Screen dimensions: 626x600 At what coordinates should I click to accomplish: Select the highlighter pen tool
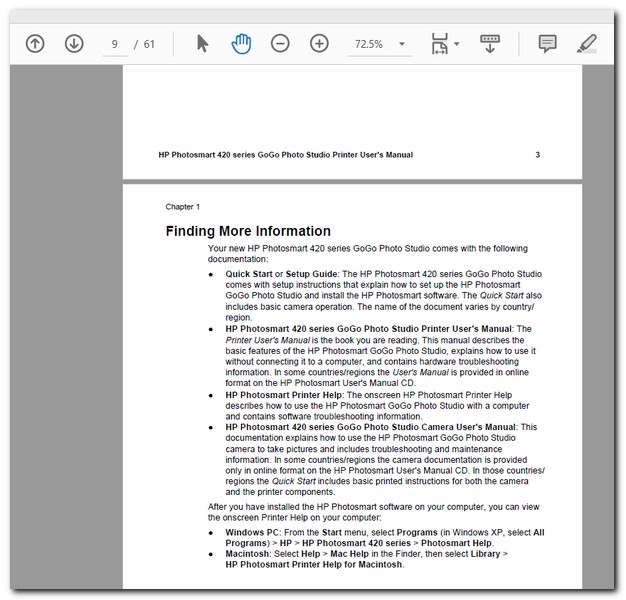587,44
